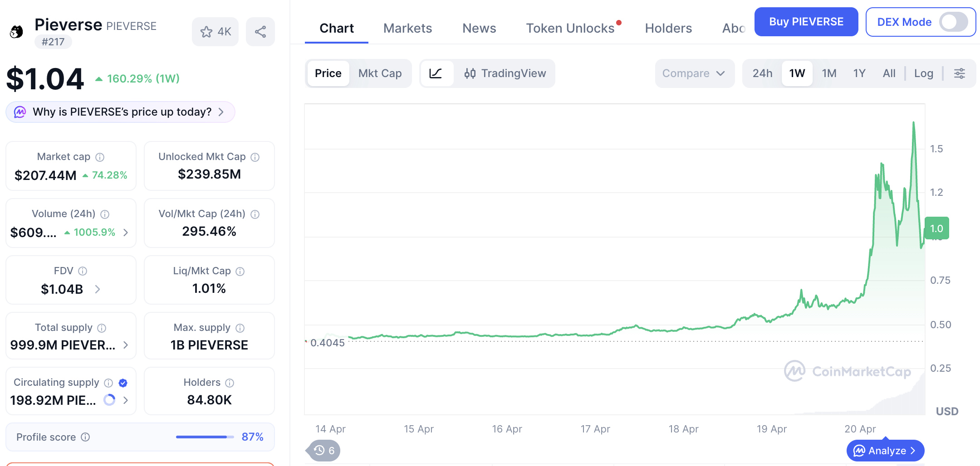Switch to the Chart tab

tap(337, 28)
